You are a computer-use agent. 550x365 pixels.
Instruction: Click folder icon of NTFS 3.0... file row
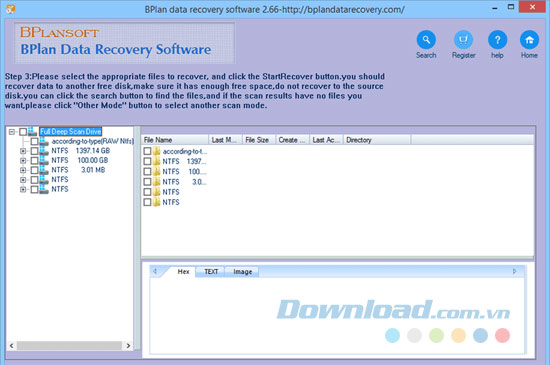[x=156, y=182]
